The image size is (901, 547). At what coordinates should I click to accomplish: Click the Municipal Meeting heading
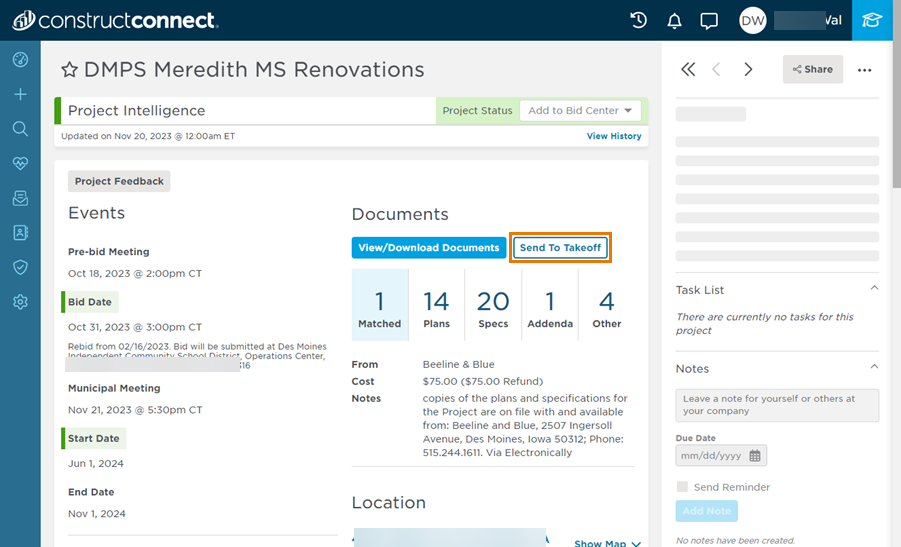[x=114, y=388]
